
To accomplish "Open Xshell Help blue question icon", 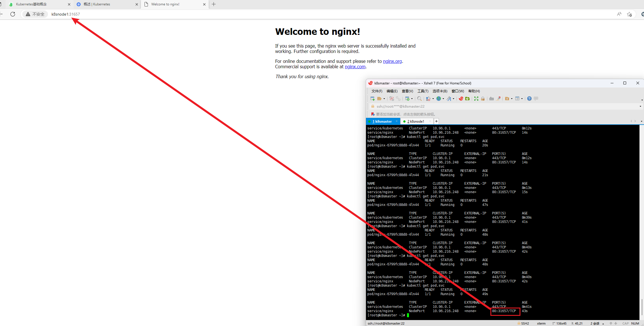I will [529, 99].
